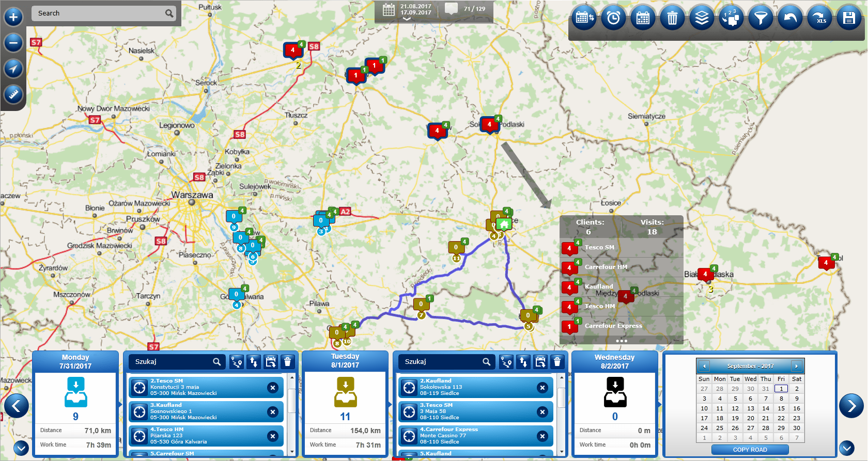This screenshot has height=461, width=868.
Task: Select September 15 in the calendar
Action: coord(781,408)
